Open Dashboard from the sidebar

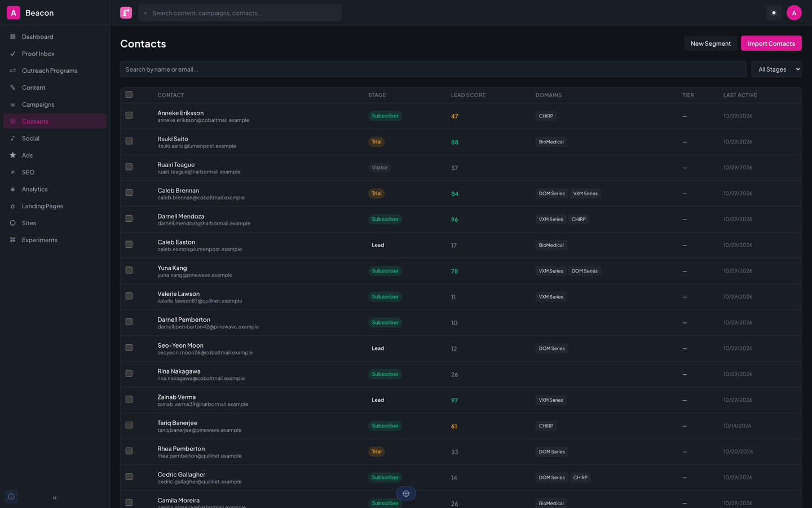(x=55, y=37)
